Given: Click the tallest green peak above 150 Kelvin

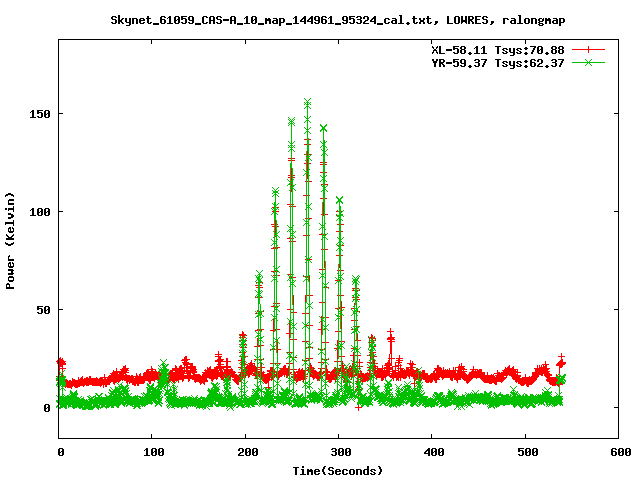Looking at the screenshot, I should point(307,102).
